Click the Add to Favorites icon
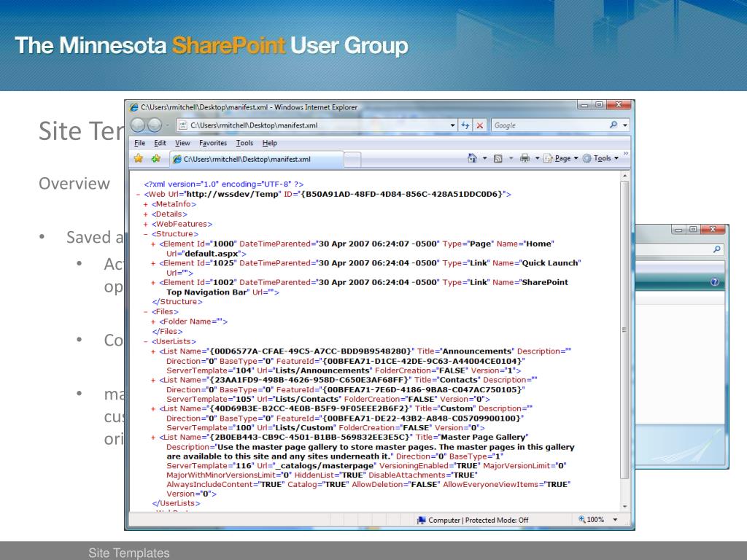 coord(154,158)
